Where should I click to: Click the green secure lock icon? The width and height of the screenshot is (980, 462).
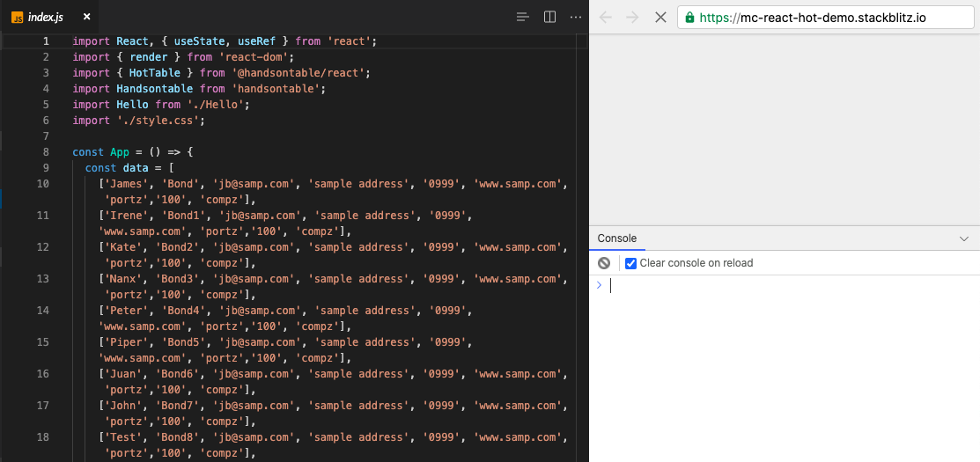pos(690,18)
